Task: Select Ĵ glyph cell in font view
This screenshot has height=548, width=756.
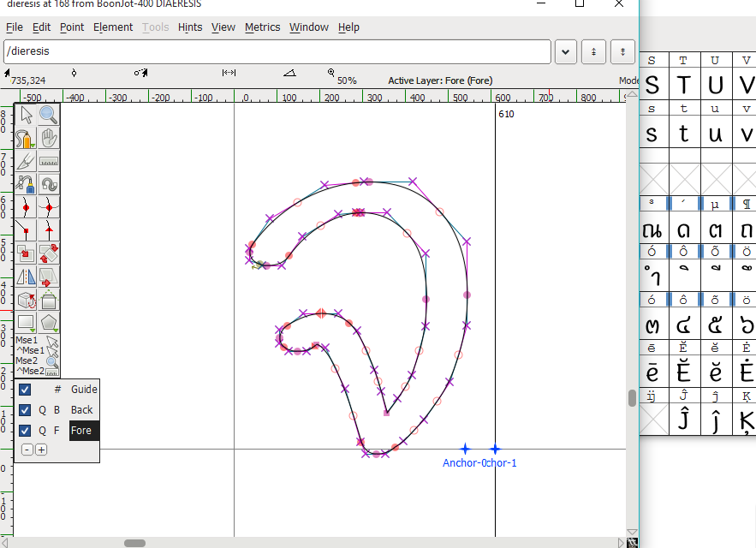Action: (x=684, y=419)
